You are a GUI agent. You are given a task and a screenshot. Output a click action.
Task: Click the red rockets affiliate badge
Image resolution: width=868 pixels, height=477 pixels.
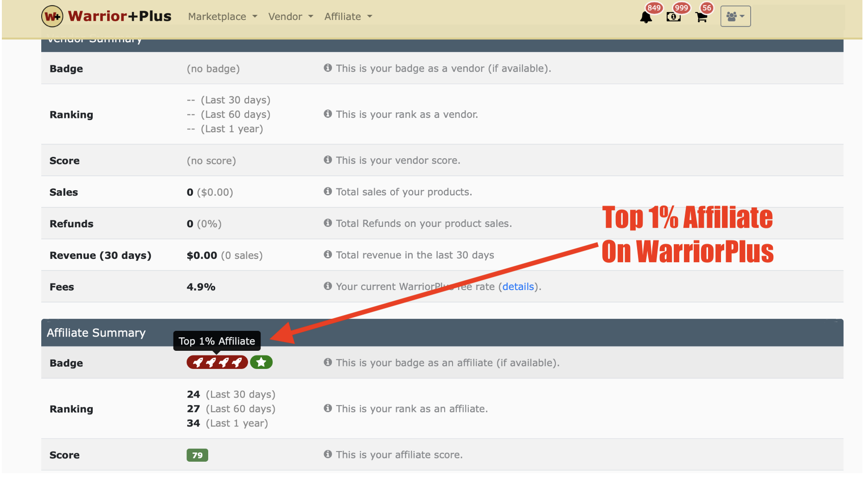point(217,362)
